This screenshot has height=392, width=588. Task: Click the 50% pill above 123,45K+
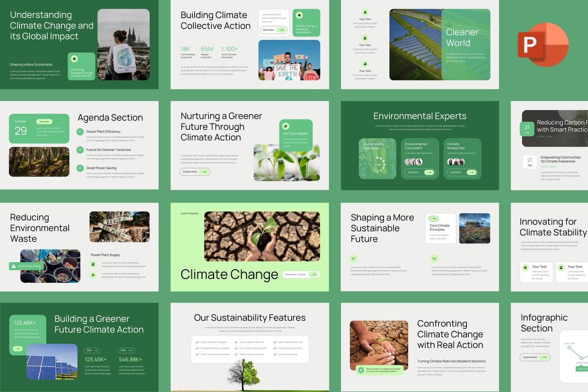point(92,350)
